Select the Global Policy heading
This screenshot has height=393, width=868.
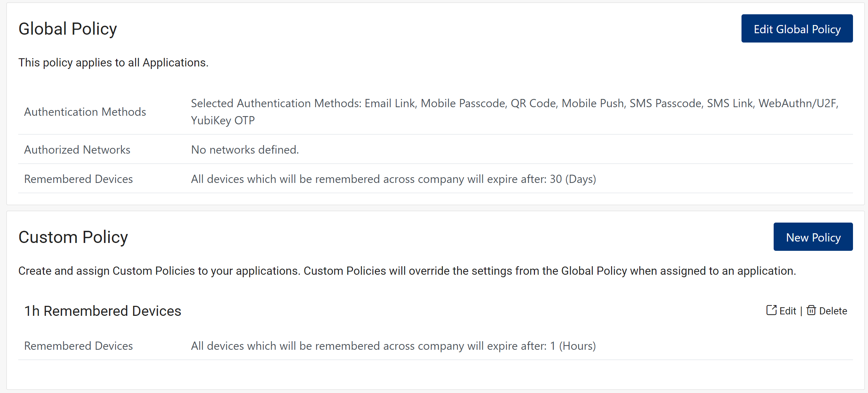coord(68,29)
